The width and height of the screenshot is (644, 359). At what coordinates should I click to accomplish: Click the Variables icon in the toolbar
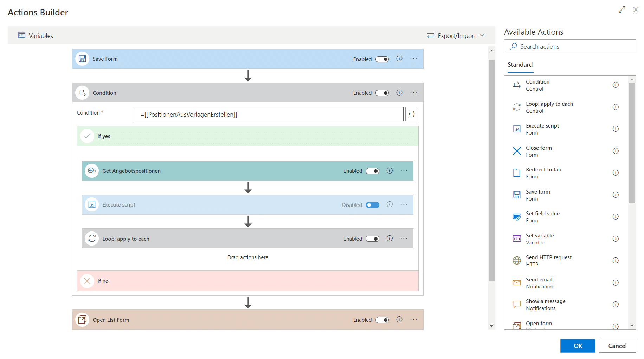pyautogui.click(x=22, y=35)
